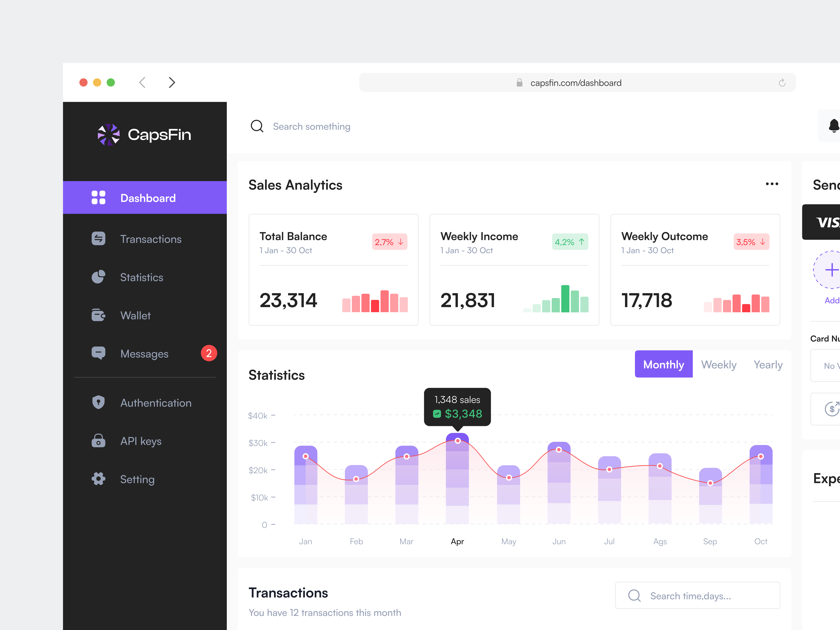Click the Dashboard grid icon
Image resolution: width=840 pixels, height=630 pixels.
pos(98,198)
